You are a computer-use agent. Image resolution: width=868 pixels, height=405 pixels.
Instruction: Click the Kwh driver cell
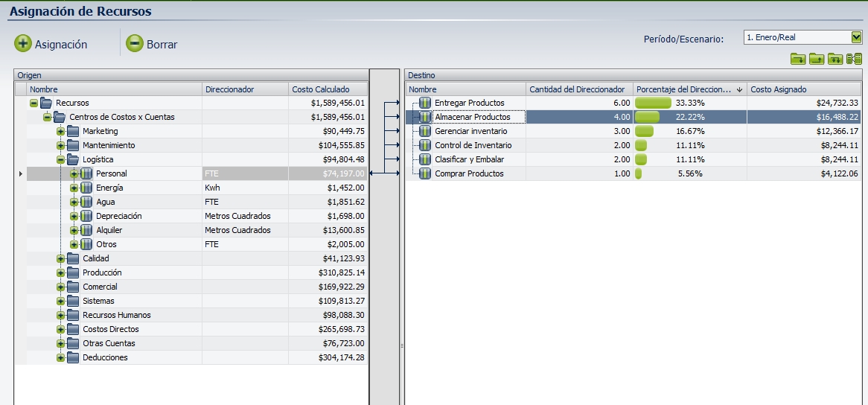click(245, 188)
